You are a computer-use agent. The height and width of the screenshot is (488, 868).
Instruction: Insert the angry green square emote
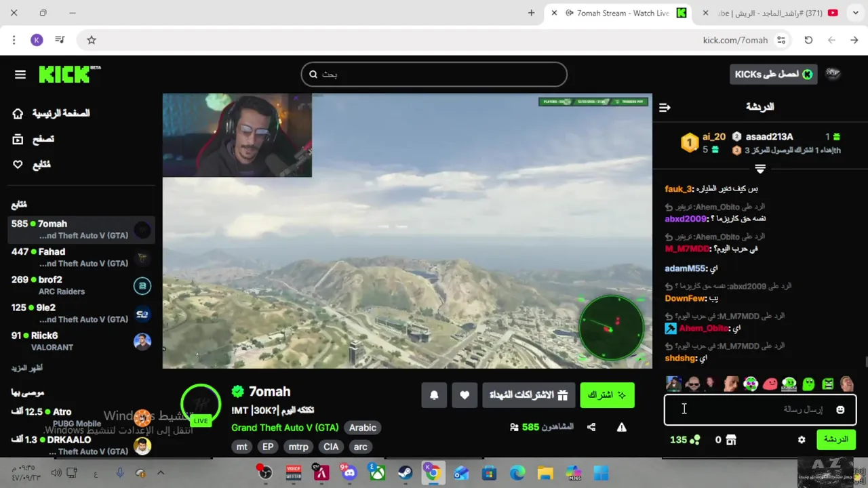click(828, 384)
